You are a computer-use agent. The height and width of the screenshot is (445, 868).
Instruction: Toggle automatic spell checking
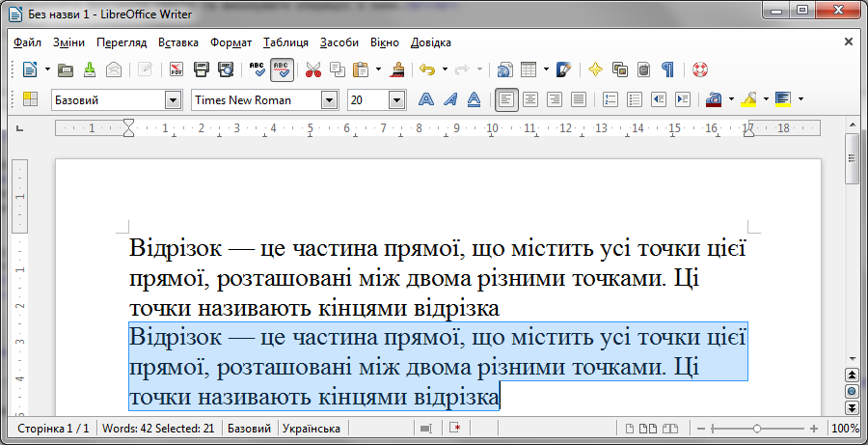(x=282, y=70)
